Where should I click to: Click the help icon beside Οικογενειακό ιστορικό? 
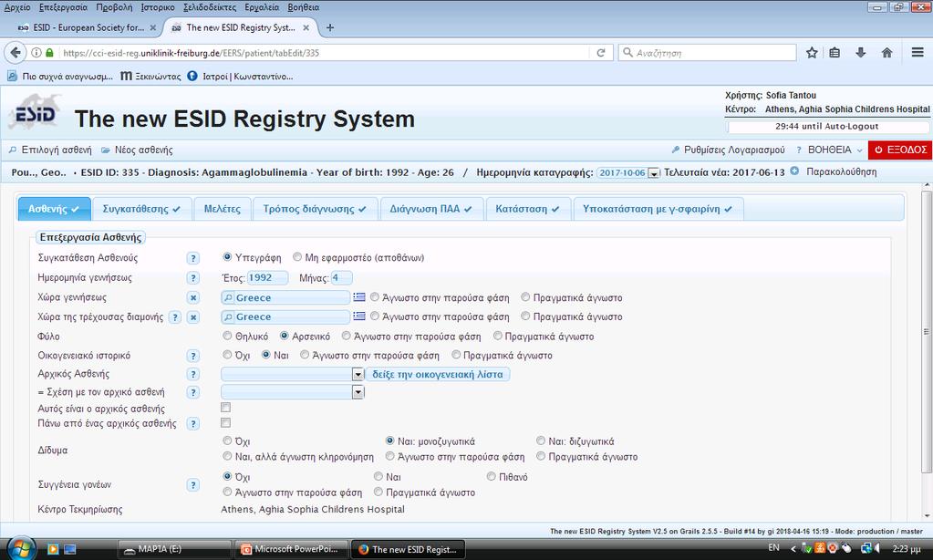pos(192,356)
